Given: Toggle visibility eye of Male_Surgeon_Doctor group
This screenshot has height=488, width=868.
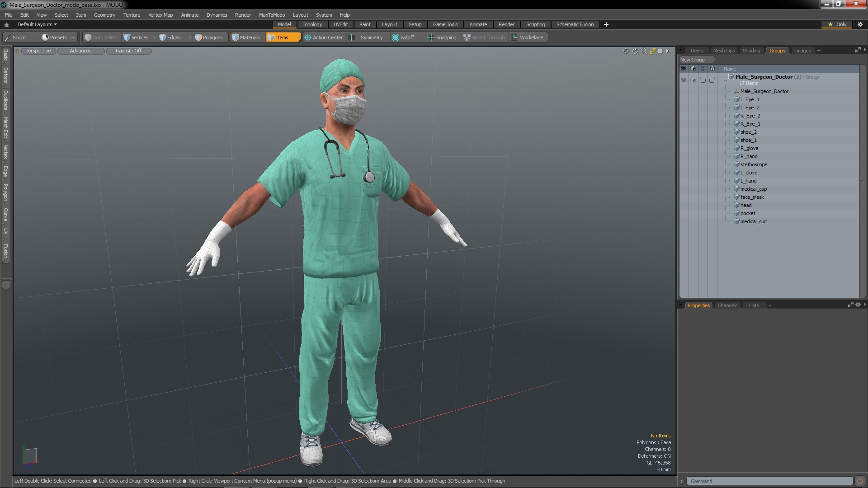Looking at the screenshot, I should coord(684,80).
